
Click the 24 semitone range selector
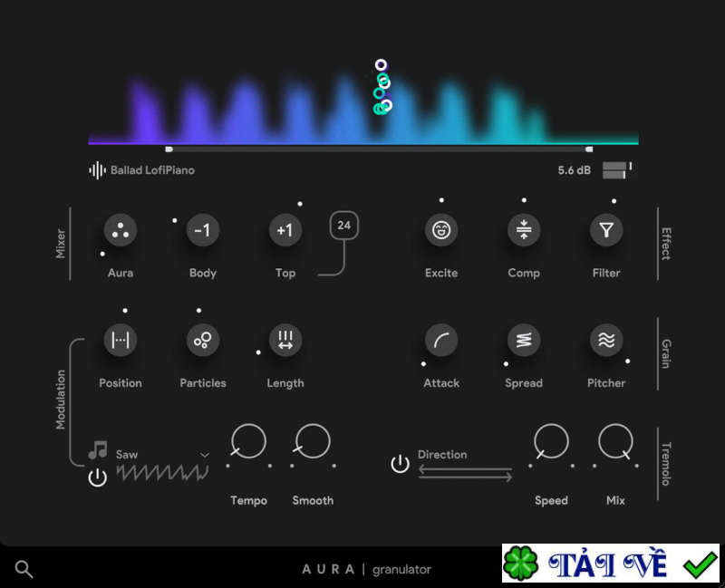pyautogui.click(x=343, y=226)
